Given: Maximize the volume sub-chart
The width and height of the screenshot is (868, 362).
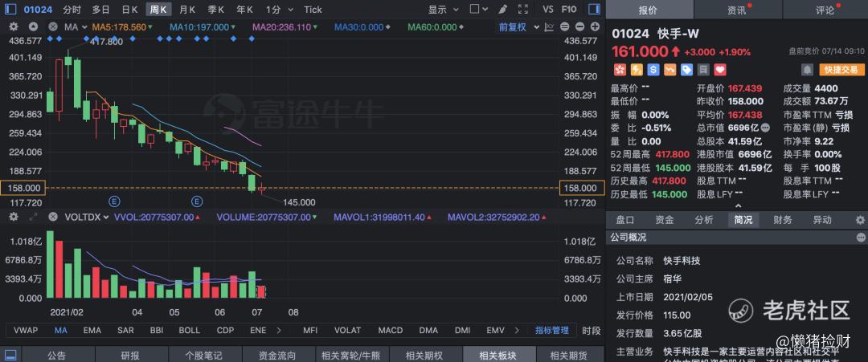Looking at the screenshot, I should point(33,218).
